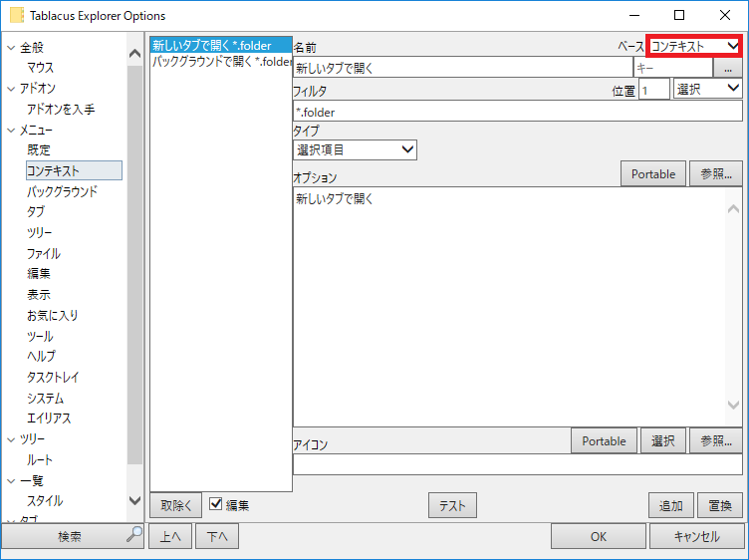749x560 pixels.
Task: Open the タイプ dropdown showing 選択項目
Action: (355, 150)
